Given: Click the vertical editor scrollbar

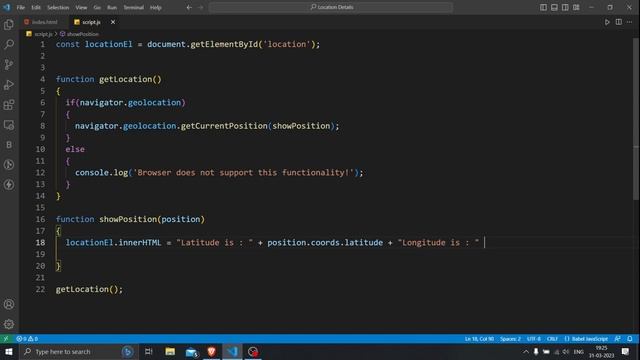Looking at the screenshot, I should 636,118.
